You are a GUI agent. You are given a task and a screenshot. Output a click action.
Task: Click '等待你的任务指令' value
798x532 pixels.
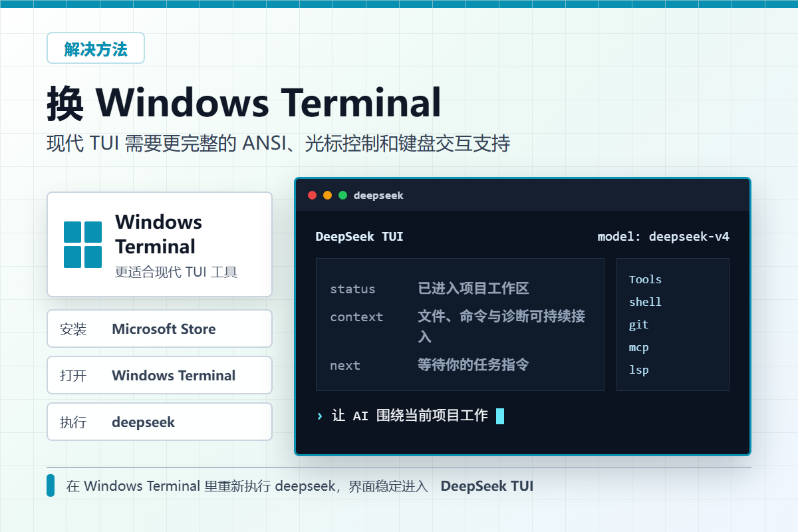pos(473,364)
